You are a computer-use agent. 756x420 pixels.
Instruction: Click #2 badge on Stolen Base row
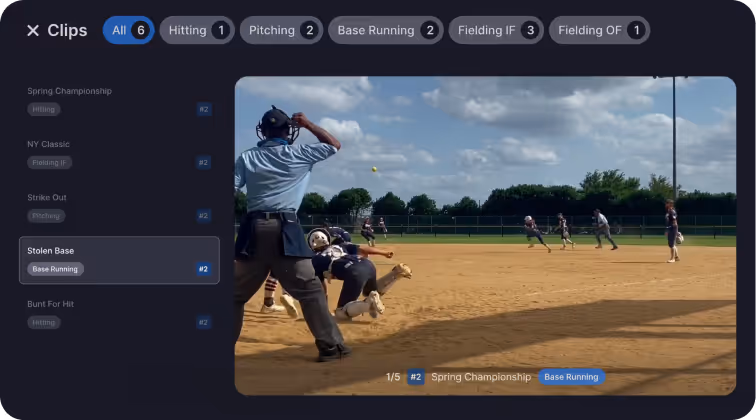click(x=204, y=269)
